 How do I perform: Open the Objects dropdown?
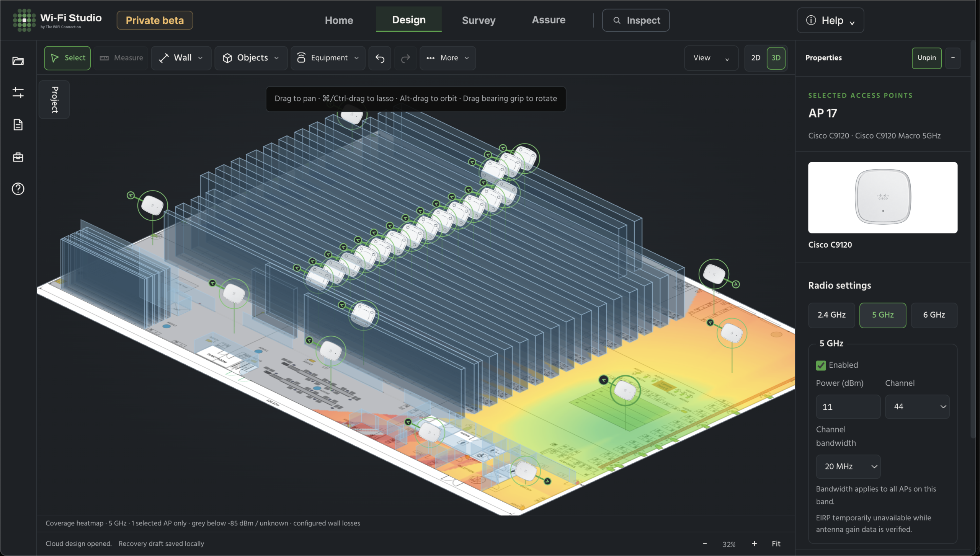pos(251,58)
